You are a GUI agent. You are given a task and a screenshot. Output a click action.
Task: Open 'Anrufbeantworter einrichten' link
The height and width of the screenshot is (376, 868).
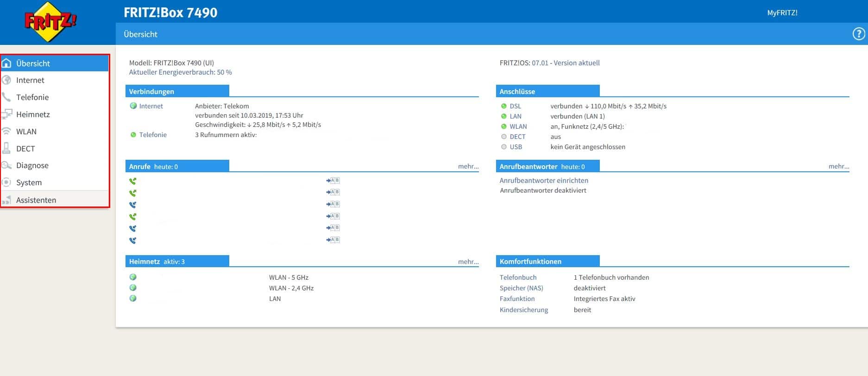click(x=544, y=181)
